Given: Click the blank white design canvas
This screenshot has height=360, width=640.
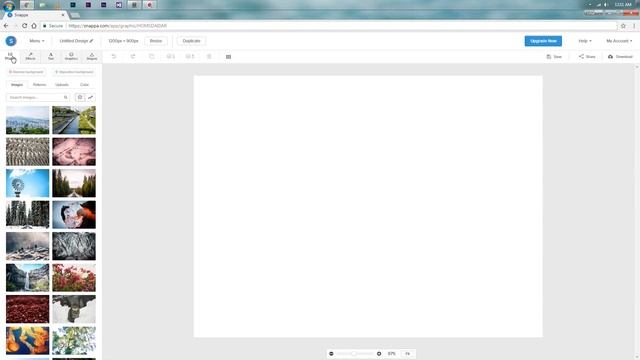Looking at the screenshot, I should pyautogui.click(x=368, y=207).
